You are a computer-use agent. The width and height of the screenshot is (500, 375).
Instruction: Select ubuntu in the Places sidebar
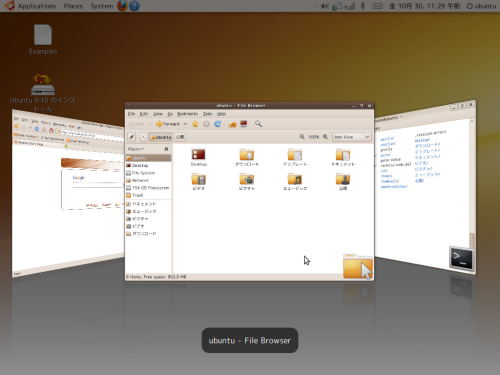149,158
